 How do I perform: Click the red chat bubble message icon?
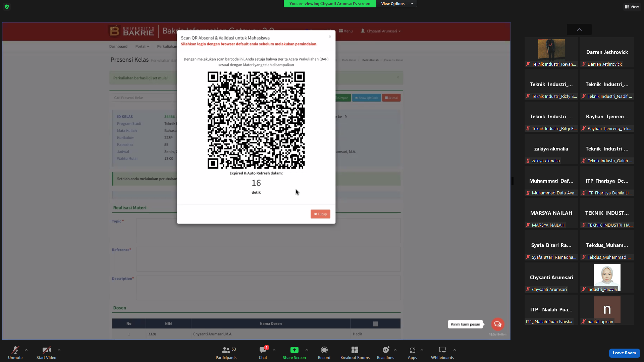(498, 324)
